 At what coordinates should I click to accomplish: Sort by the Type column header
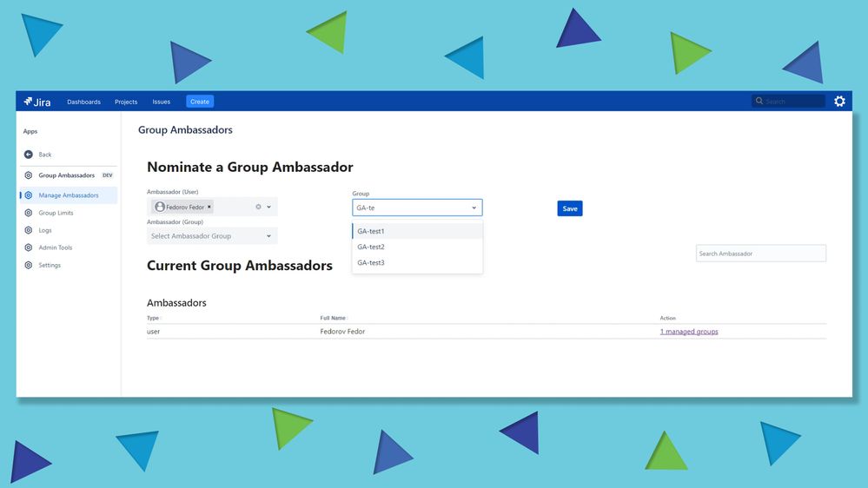click(153, 318)
